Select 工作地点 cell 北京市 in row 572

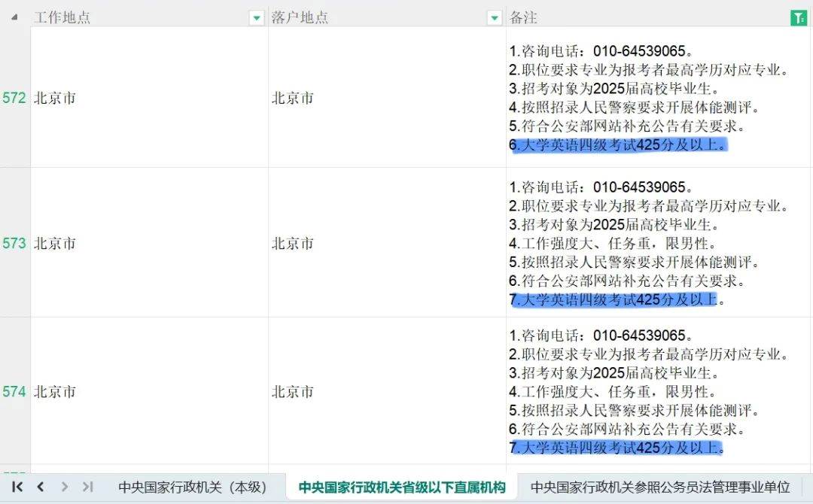[x=149, y=97]
